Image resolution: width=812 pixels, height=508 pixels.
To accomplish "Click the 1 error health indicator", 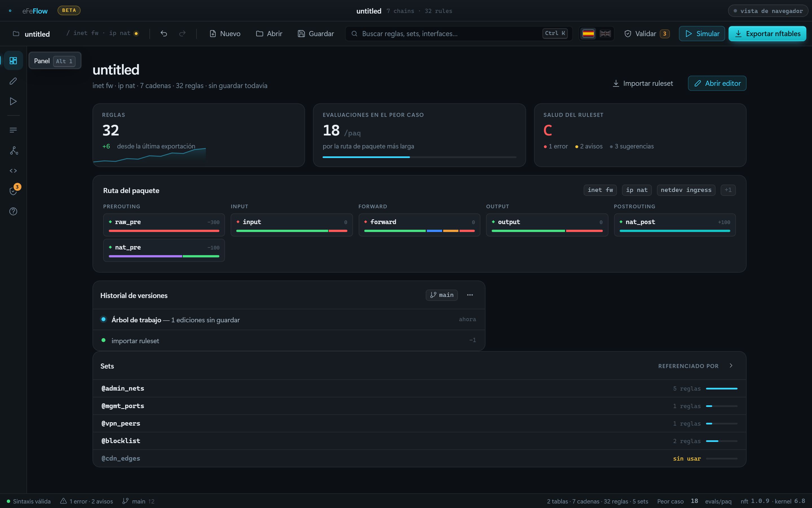I will 556,146.
